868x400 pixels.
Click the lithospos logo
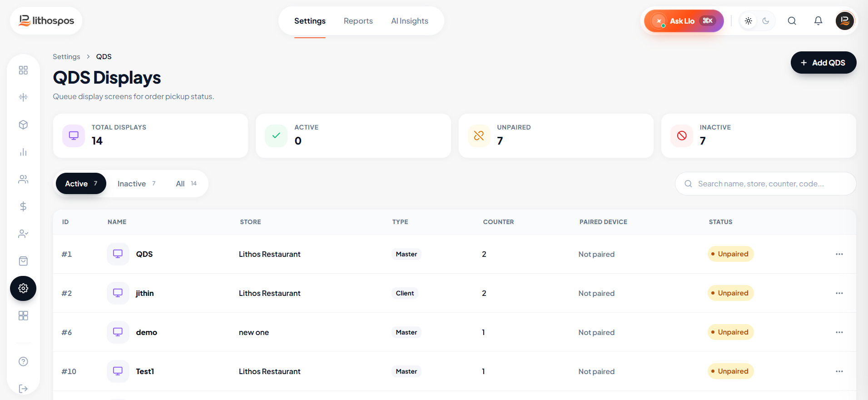(46, 20)
